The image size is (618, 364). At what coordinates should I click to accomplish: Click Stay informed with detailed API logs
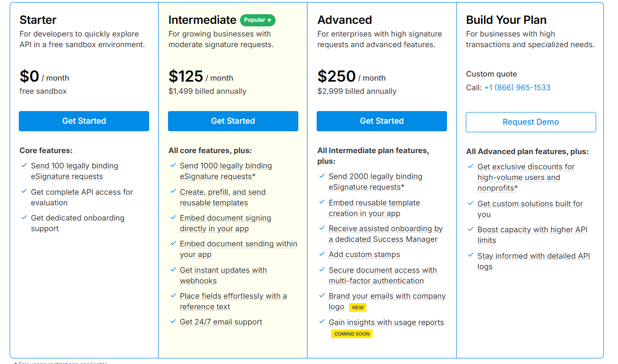pos(533,261)
